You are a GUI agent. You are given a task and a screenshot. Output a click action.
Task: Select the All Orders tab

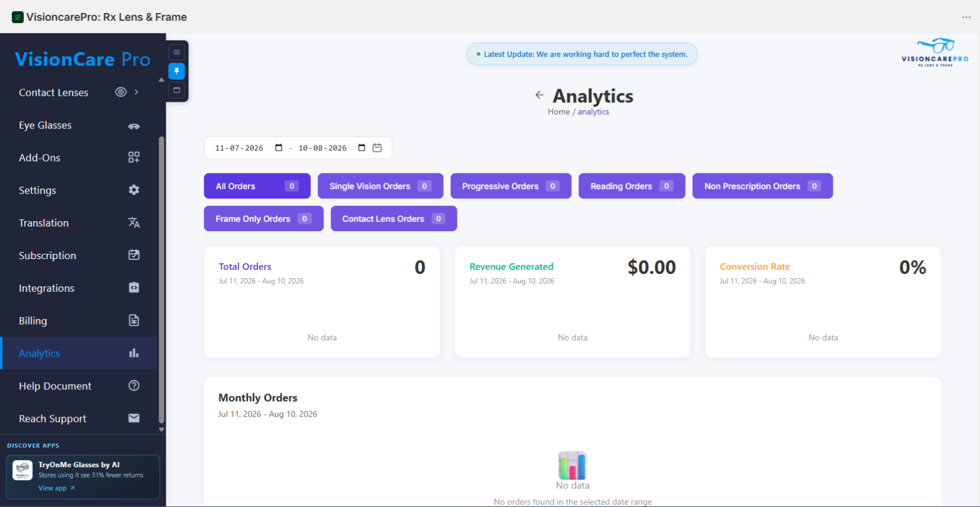click(257, 186)
